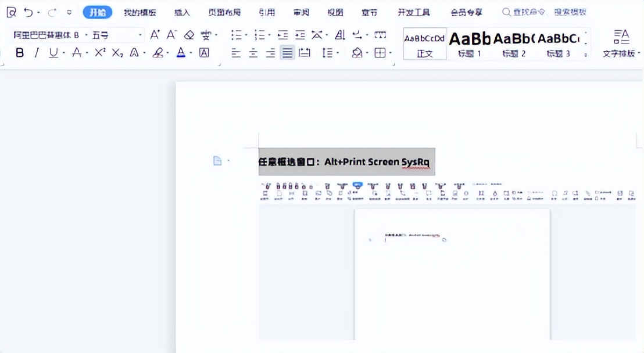The width and height of the screenshot is (644, 353).
Task: Select the increase font size icon
Action: click(155, 35)
